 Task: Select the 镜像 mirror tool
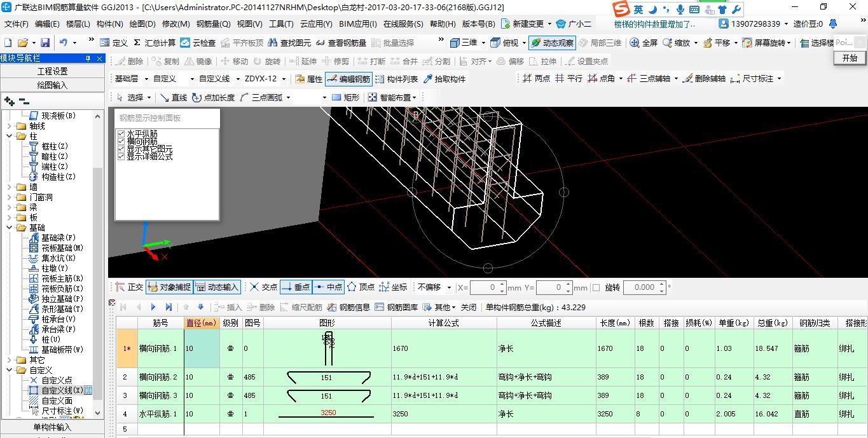point(198,61)
